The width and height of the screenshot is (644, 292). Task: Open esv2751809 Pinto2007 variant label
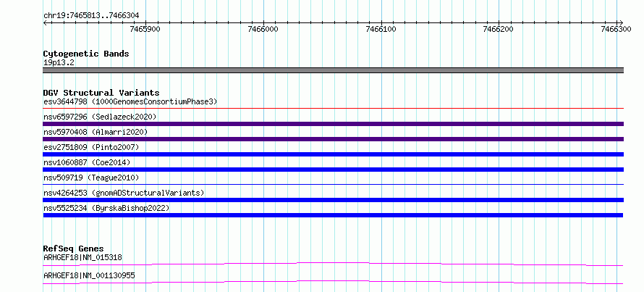(x=91, y=147)
